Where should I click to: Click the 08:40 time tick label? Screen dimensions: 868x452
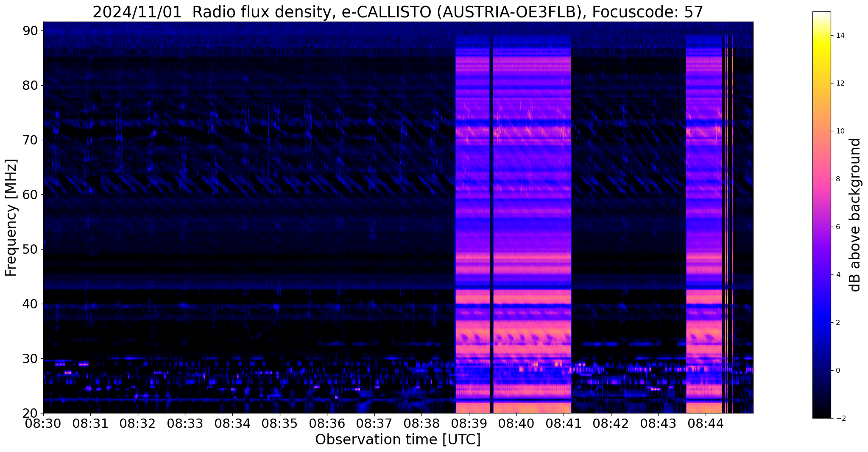click(x=516, y=424)
